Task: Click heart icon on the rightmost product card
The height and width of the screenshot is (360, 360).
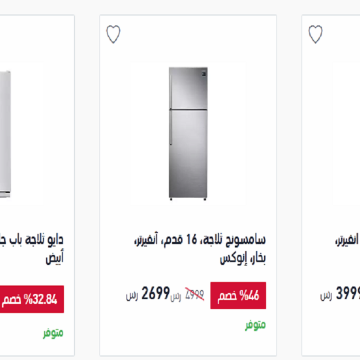Action: point(315,34)
